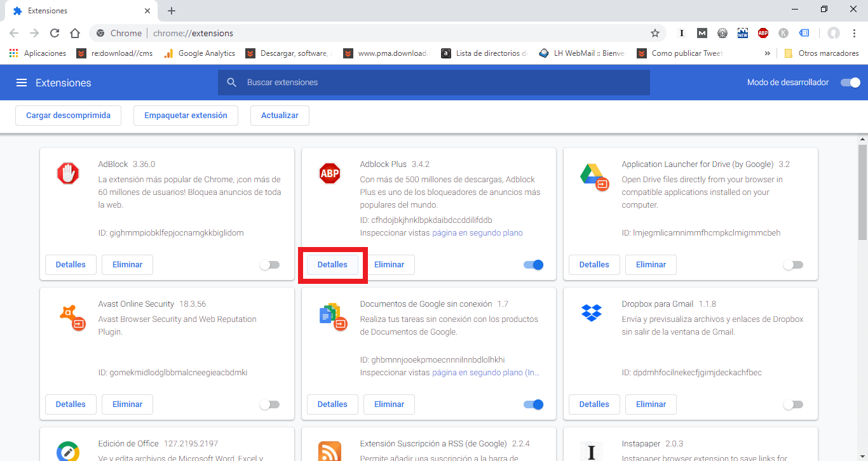The width and height of the screenshot is (868, 461).
Task: Open the browser home page
Action: coord(75,33)
